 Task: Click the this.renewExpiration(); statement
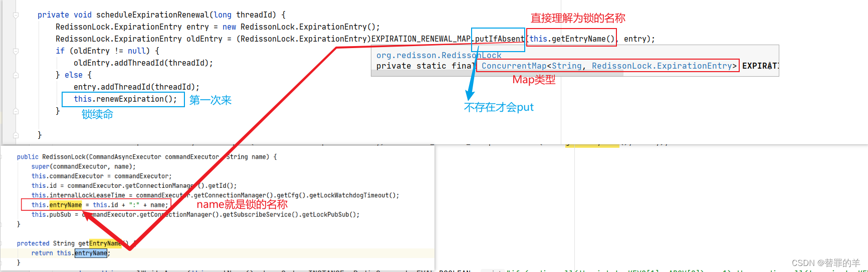point(125,99)
